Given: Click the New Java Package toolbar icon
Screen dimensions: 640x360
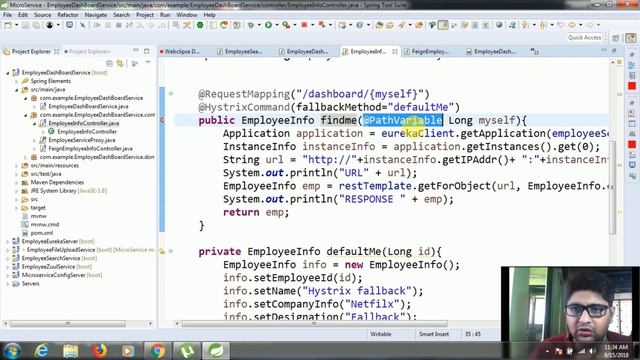Looking at the screenshot, I should (342, 25).
